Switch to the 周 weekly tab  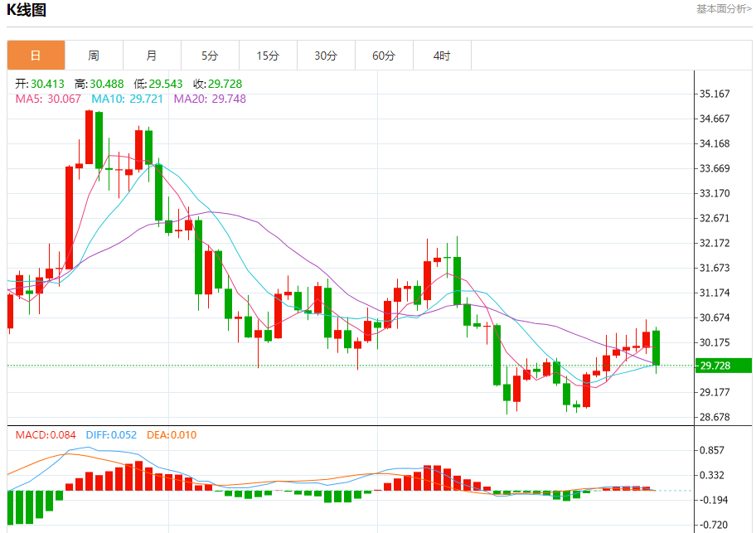(x=94, y=56)
